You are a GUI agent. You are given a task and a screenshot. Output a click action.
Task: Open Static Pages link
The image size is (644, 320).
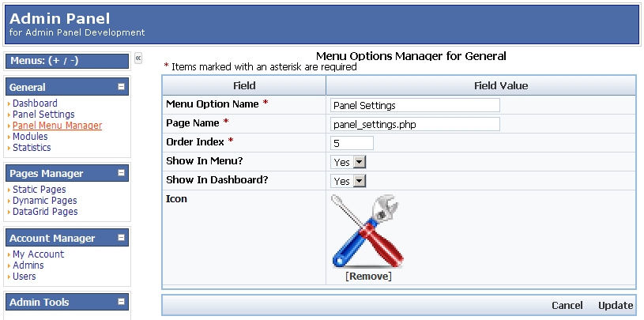point(39,190)
